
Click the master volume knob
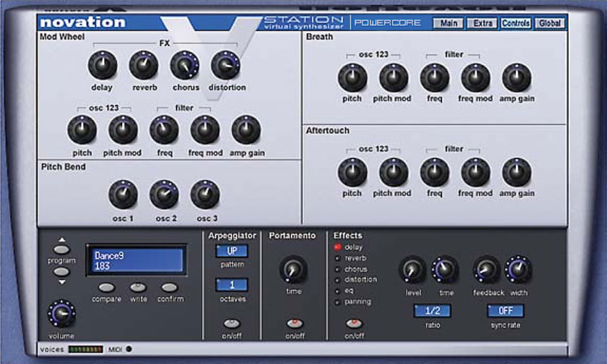pos(61,313)
